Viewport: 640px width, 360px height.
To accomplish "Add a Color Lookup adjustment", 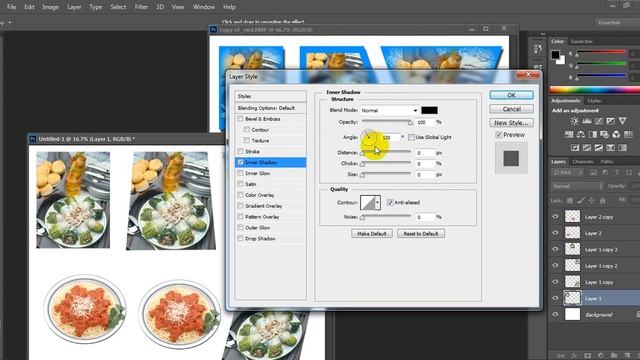I will coord(628,134).
